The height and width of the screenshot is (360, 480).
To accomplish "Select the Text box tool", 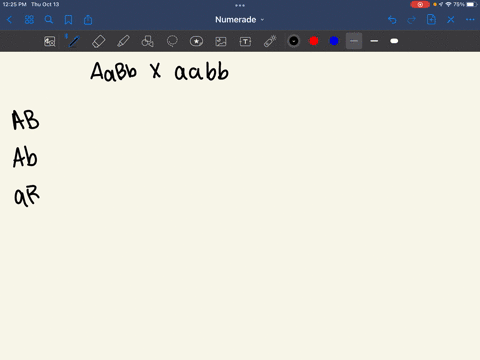I will [245, 41].
